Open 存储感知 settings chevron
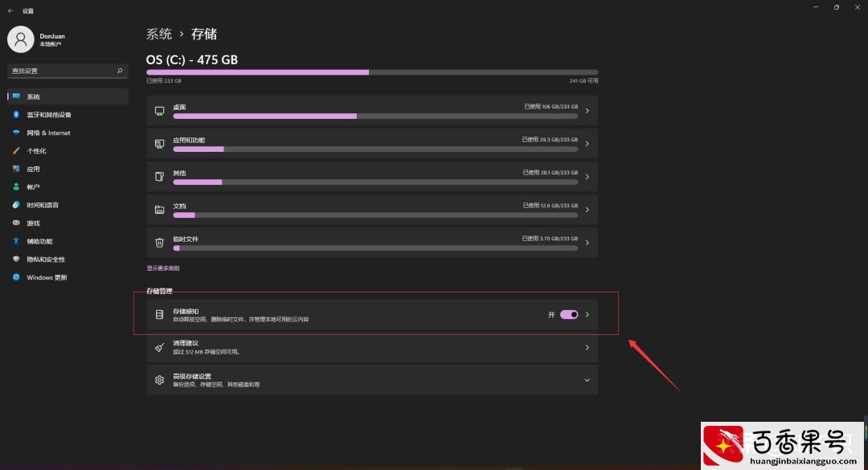This screenshot has width=868, height=470. (588, 314)
